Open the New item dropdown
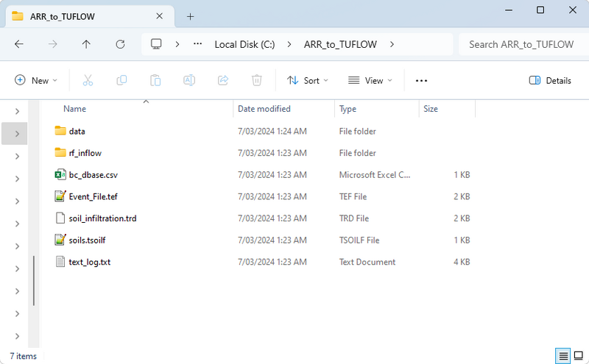The height and width of the screenshot is (364, 589). coord(35,80)
